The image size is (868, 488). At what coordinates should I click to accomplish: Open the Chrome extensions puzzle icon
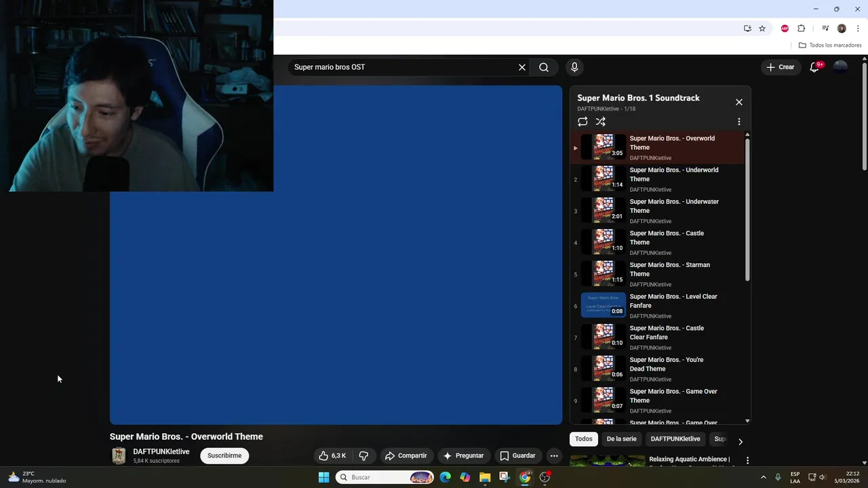pos(801,28)
